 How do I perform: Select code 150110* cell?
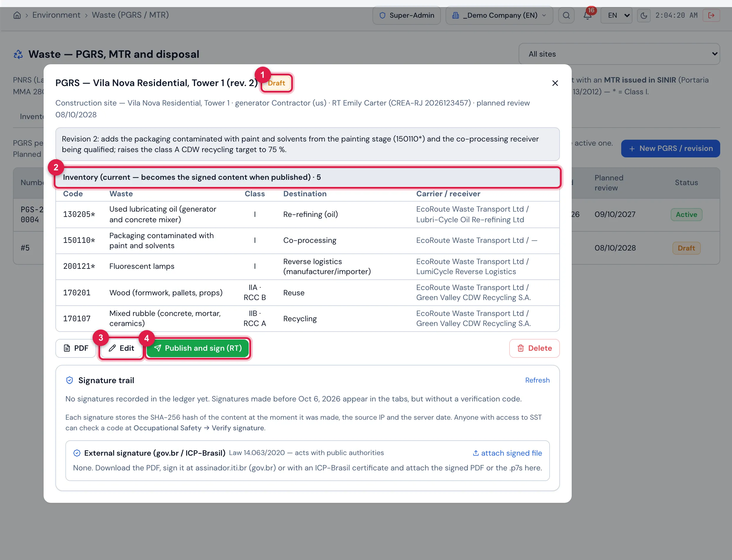[x=79, y=240]
